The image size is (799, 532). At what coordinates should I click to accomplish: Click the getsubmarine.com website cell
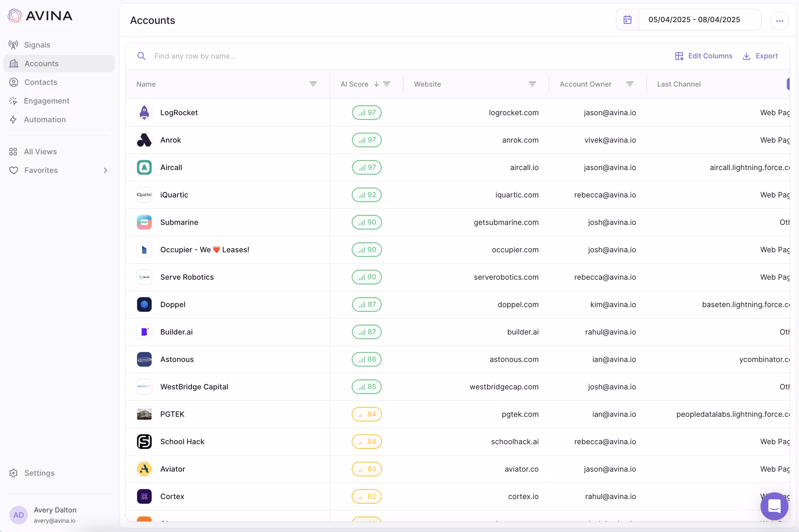tap(506, 222)
